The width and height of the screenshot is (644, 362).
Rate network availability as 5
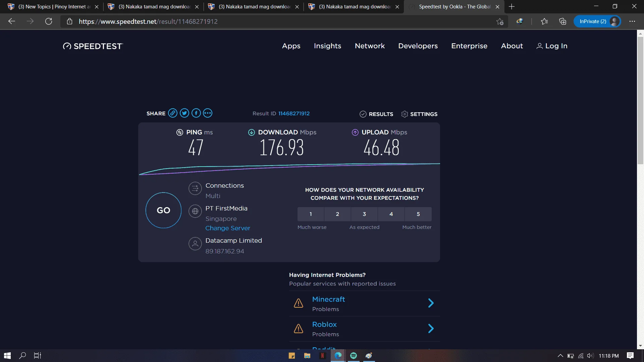click(x=418, y=214)
